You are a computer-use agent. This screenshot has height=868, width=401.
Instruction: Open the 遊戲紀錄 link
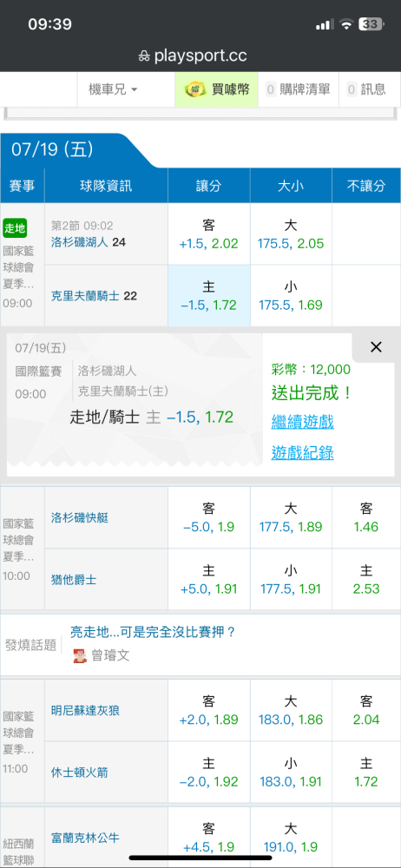[x=302, y=453]
